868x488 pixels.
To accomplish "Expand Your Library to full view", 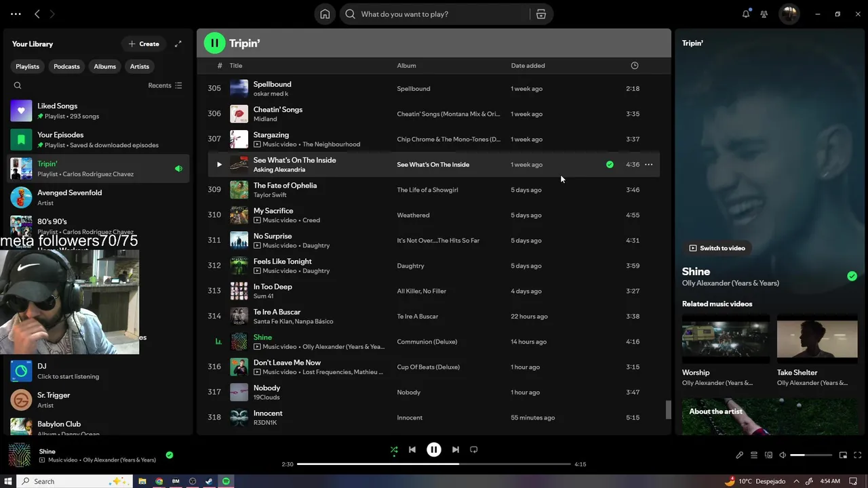I will coord(178,44).
